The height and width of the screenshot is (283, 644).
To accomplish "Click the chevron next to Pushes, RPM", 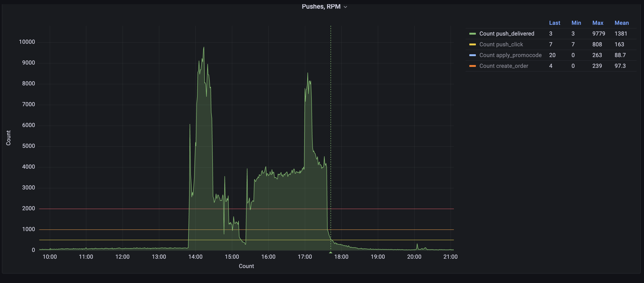I will point(345,7).
